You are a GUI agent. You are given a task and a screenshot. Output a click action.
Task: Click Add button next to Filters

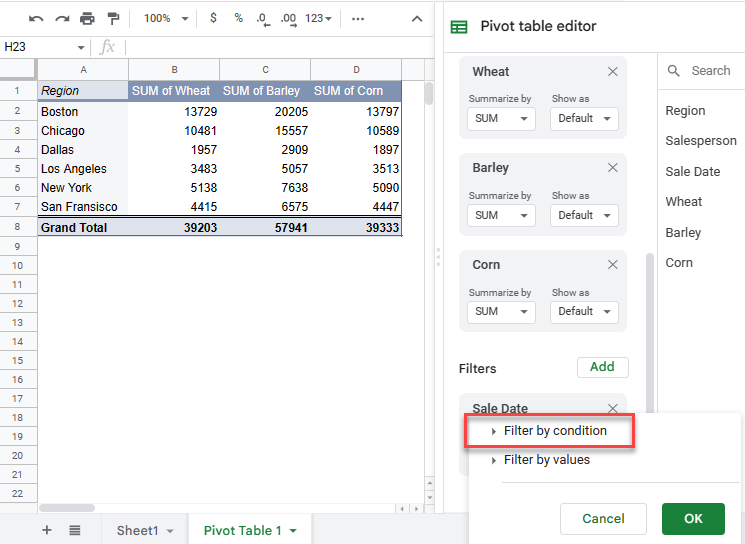(602, 367)
